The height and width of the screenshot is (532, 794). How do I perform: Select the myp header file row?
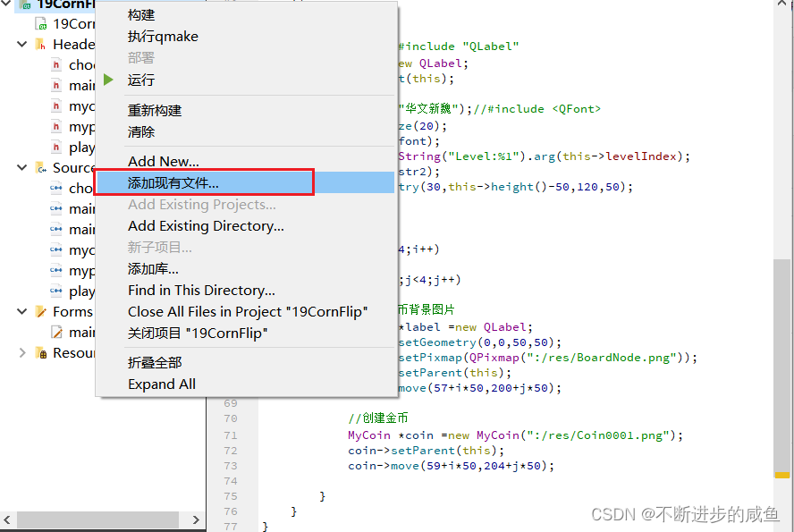(47, 127)
